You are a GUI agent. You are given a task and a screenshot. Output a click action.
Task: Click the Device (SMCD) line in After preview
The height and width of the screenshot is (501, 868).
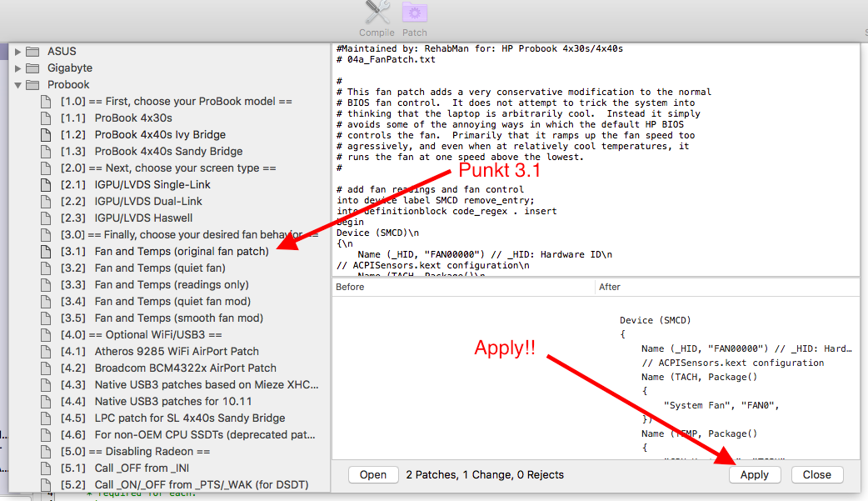coord(655,320)
